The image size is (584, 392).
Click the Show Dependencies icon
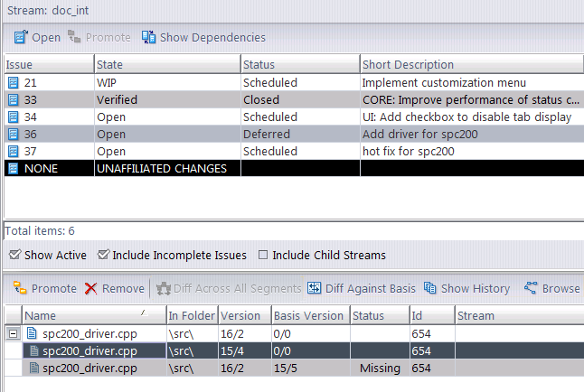tap(149, 37)
